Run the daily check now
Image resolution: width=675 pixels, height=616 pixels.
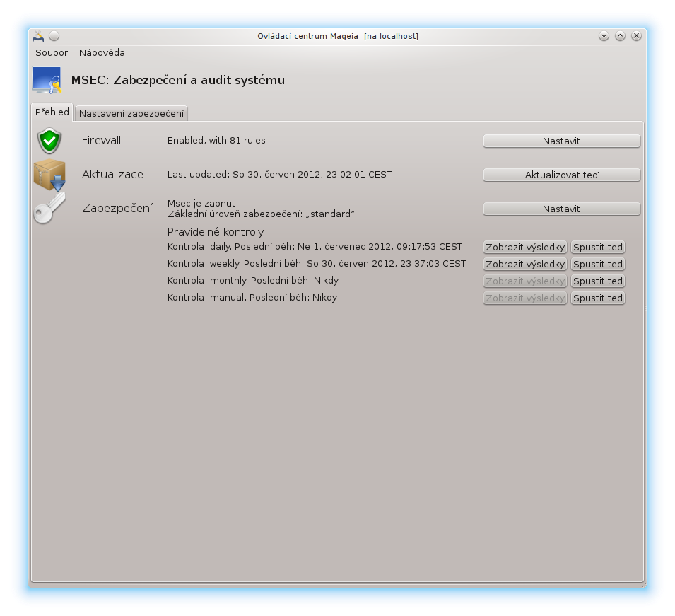(x=598, y=248)
